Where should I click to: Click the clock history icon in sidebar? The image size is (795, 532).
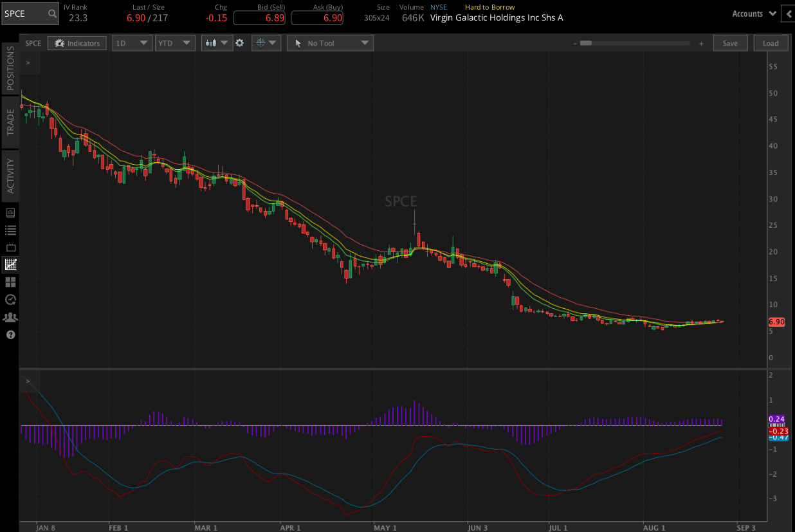tap(10, 299)
